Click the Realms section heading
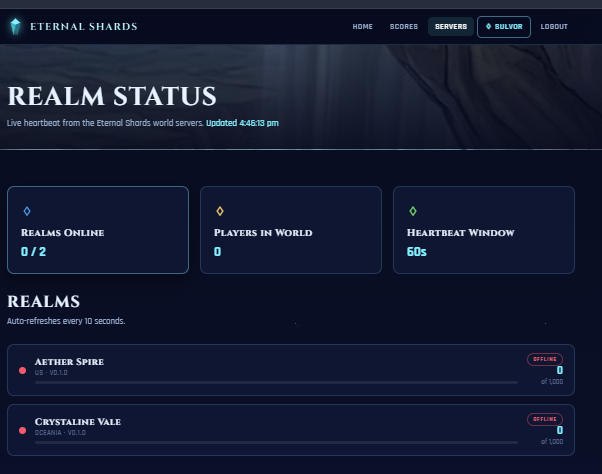Viewport: 602px width, 474px height. click(x=44, y=302)
